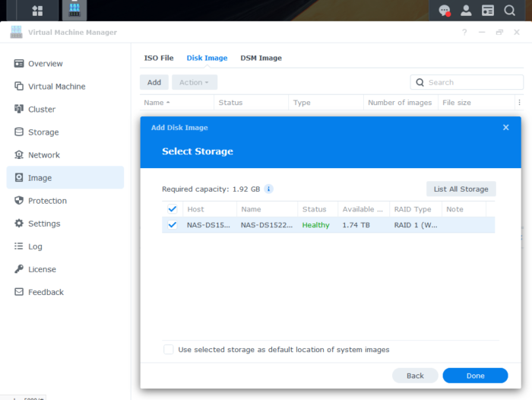
Task: Click Available column header in storage table
Action: point(363,209)
